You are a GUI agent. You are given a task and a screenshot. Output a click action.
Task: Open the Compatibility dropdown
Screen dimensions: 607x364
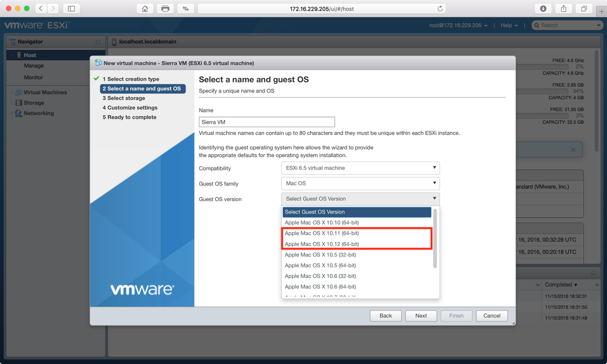[x=360, y=168]
